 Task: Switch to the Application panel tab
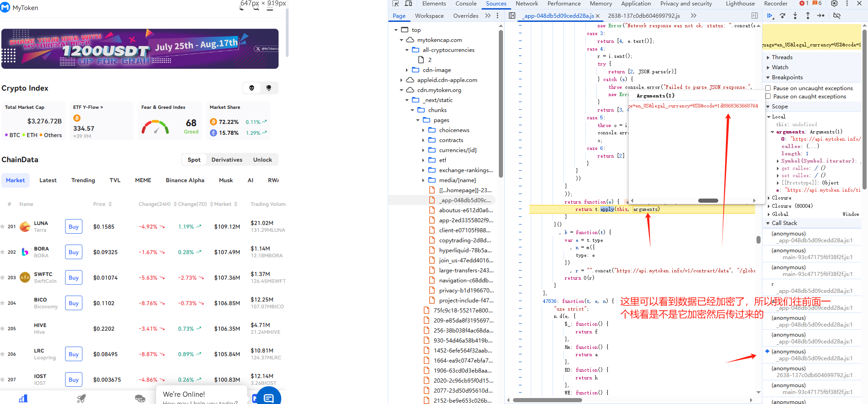point(636,3)
